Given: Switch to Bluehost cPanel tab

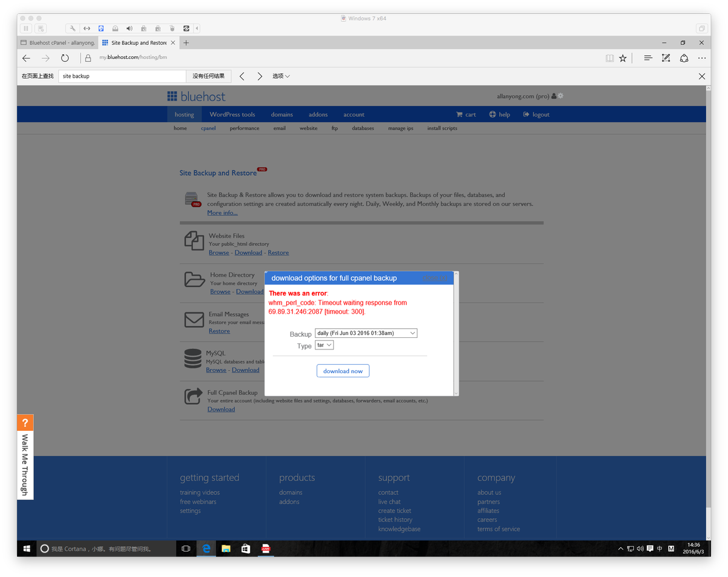Looking at the screenshot, I should (57, 43).
